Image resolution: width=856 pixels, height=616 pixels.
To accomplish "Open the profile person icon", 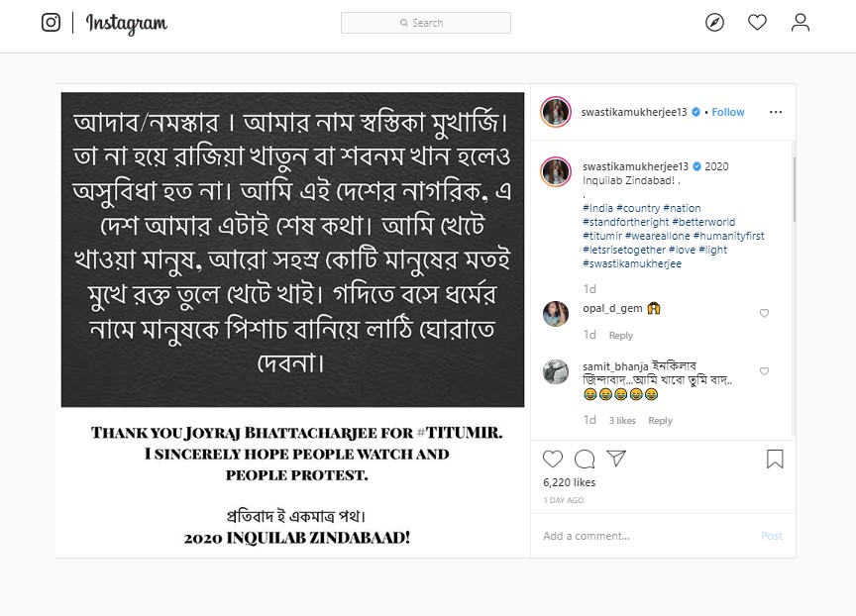I will pos(801,23).
